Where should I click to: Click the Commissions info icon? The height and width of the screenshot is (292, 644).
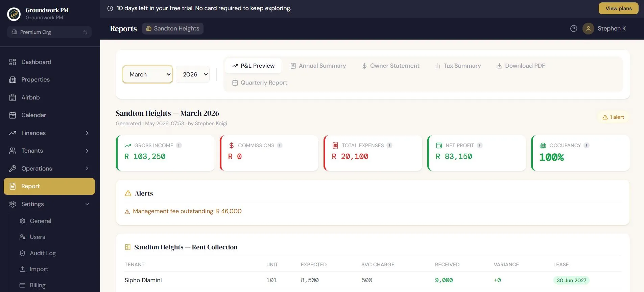[x=280, y=145]
